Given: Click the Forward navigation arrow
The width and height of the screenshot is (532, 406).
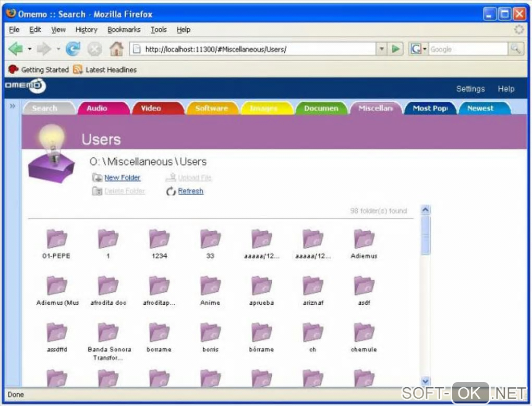Looking at the screenshot, I should tap(44, 49).
